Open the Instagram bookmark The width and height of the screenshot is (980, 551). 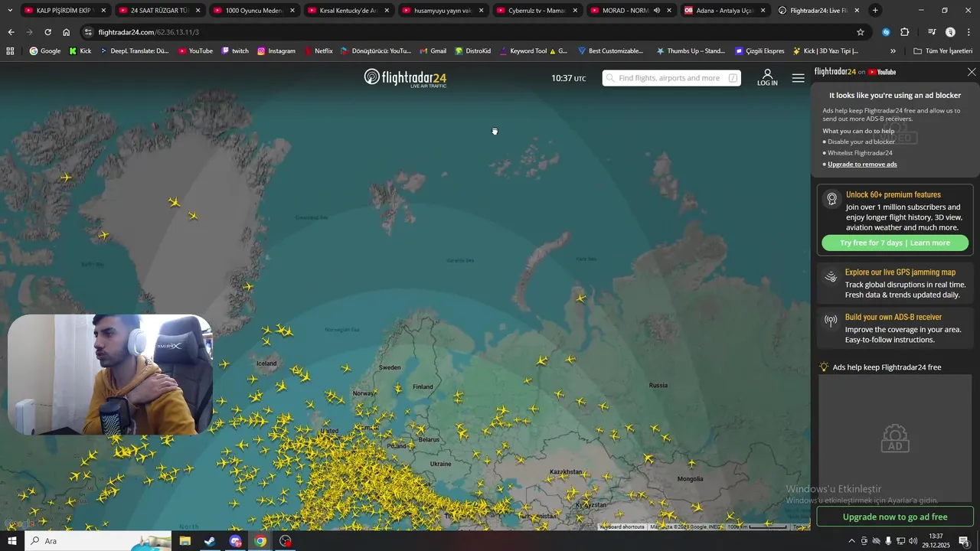coord(276,51)
